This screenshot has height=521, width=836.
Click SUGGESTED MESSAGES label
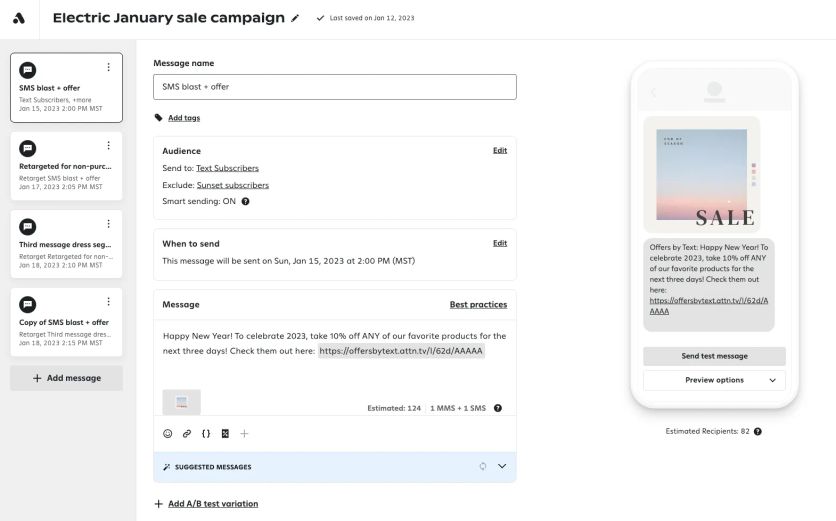tap(213, 467)
